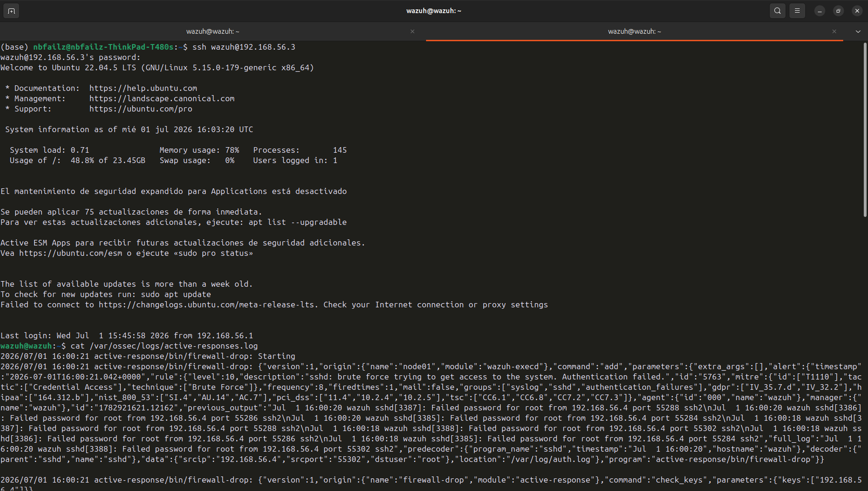Open the terminal search tool
The height and width of the screenshot is (491, 868).
tap(778, 11)
